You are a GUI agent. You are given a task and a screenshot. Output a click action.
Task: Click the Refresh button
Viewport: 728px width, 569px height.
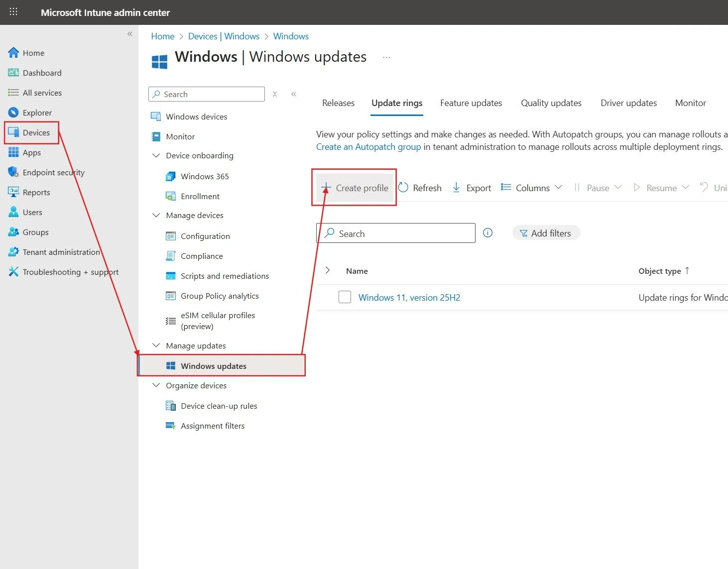420,188
